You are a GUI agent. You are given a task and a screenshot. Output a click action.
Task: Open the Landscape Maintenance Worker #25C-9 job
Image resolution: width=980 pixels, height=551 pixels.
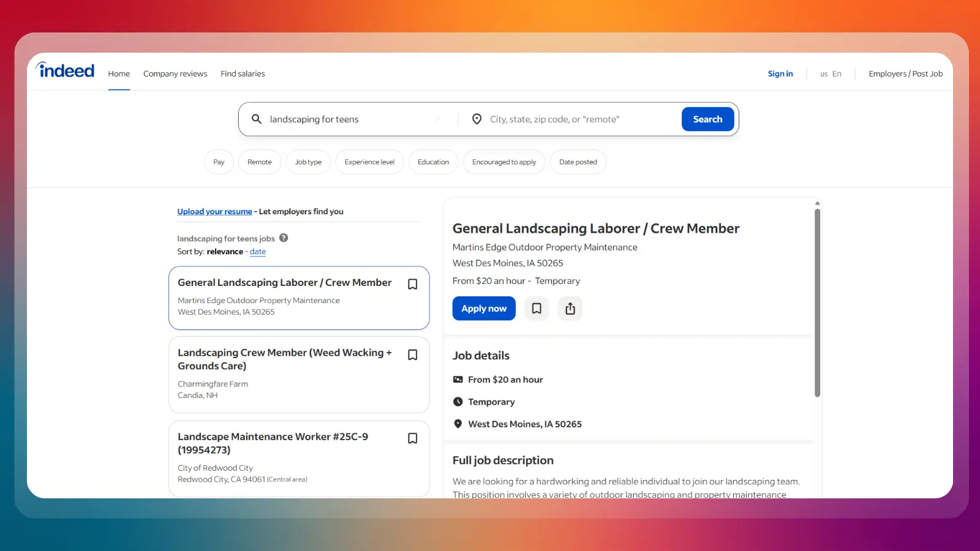[x=273, y=443]
